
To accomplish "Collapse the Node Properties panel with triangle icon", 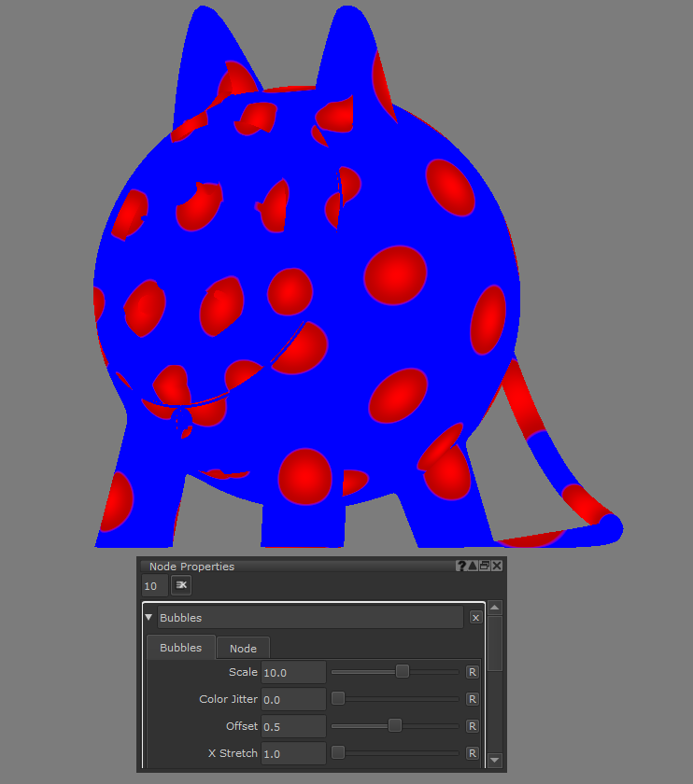I will point(473,567).
